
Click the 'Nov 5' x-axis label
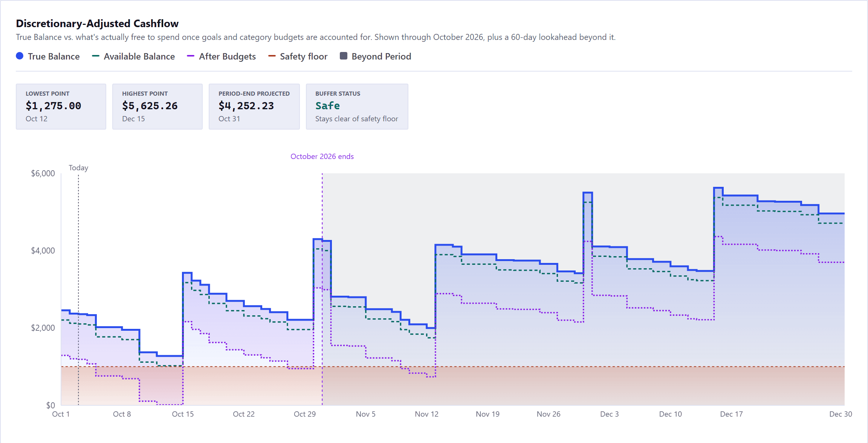pos(366,414)
